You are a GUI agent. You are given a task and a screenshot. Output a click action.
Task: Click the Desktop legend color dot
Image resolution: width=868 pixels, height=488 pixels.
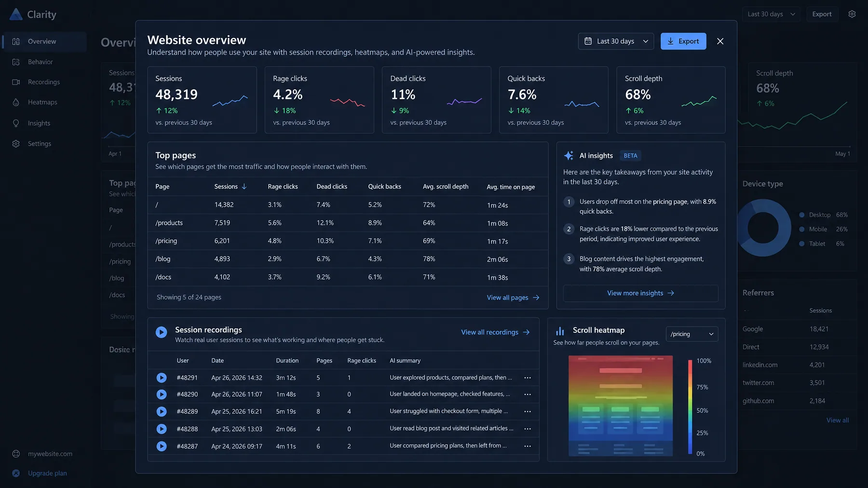coord(802,215)
